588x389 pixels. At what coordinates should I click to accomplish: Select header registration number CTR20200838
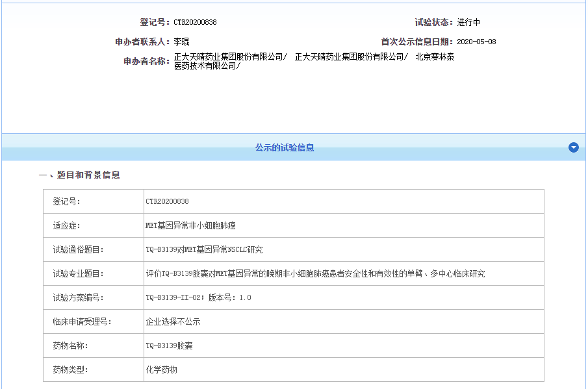195,23
